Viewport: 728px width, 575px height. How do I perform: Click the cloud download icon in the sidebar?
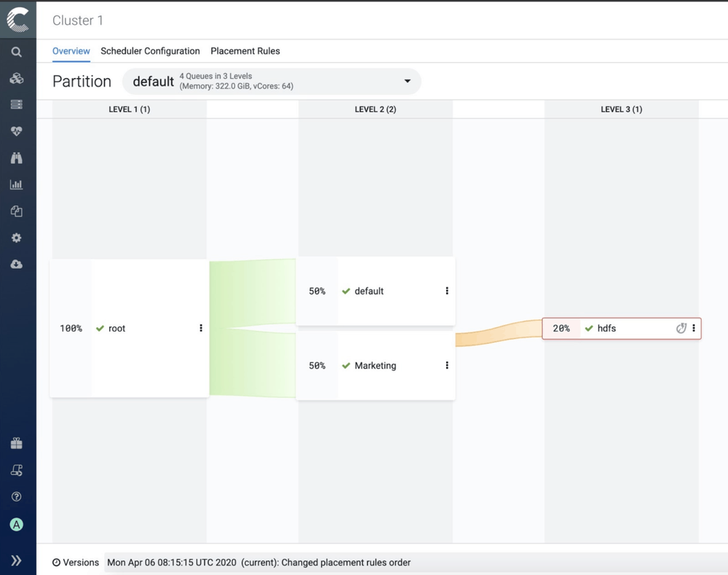pos(16,265)
